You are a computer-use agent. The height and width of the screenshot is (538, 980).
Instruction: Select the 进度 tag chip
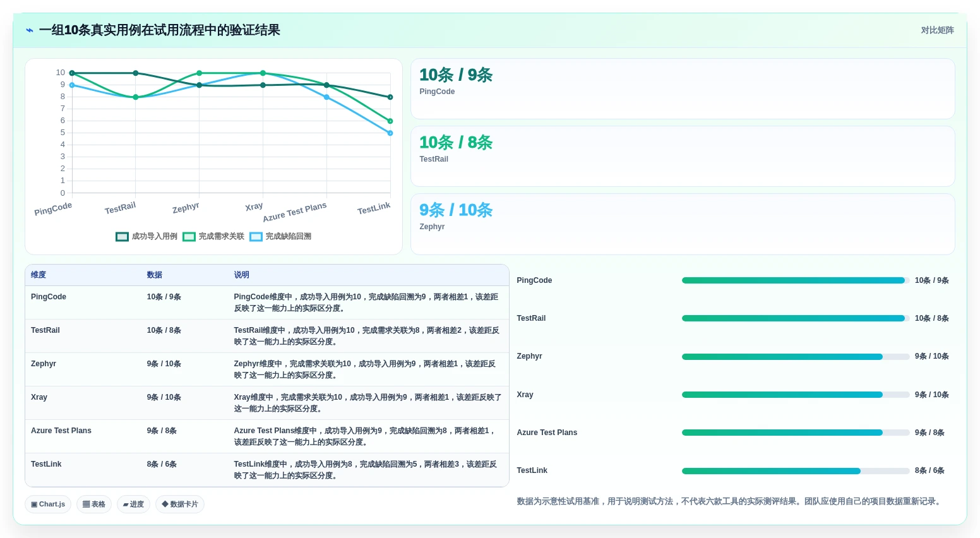click(x=133, y=505)
